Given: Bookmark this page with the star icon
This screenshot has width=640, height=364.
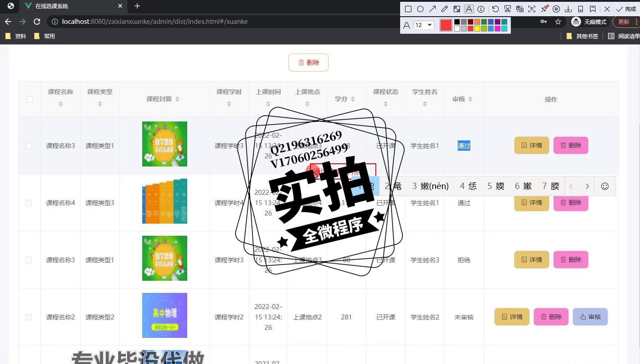Looking at the screenshot, I should pos(558,22).
